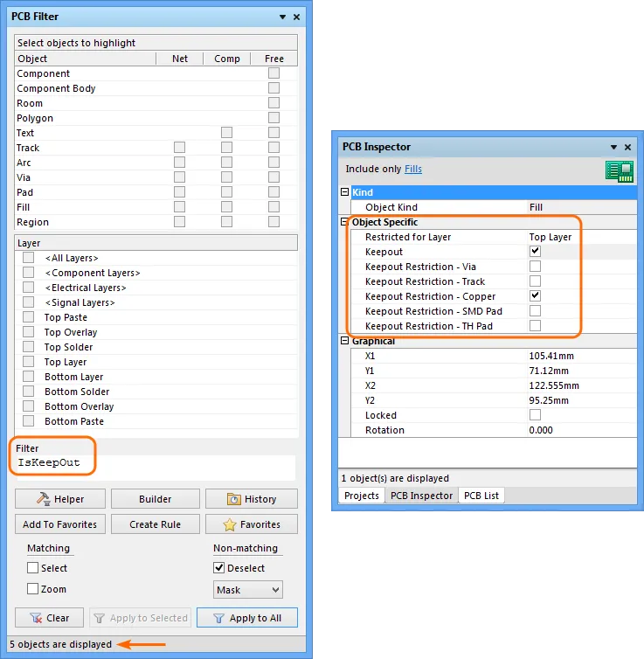The height and width of the screenshot is (659, 644).
Task: Check the Top Solder layer
Action: pyautogui.click(x=28, y=347)
